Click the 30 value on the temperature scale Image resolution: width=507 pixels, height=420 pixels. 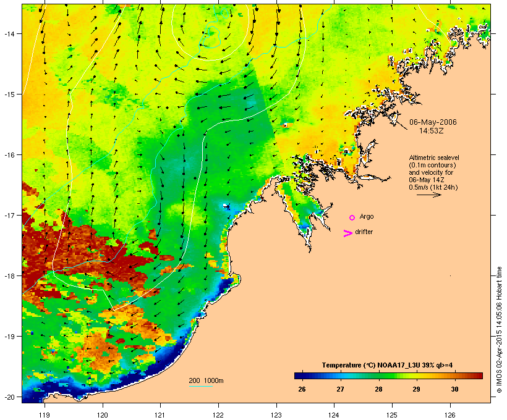454,389
